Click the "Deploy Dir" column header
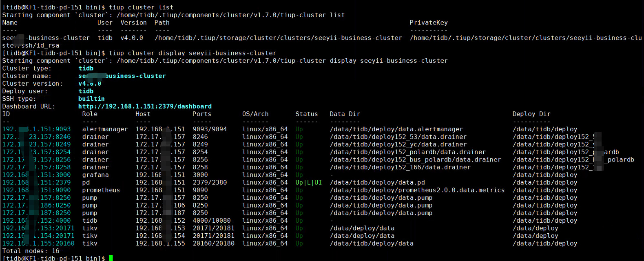 click(531, 114)
